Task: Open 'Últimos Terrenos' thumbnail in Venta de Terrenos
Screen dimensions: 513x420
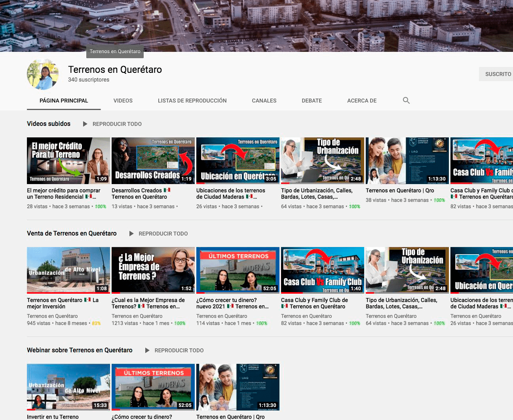Action: (238, 270)
